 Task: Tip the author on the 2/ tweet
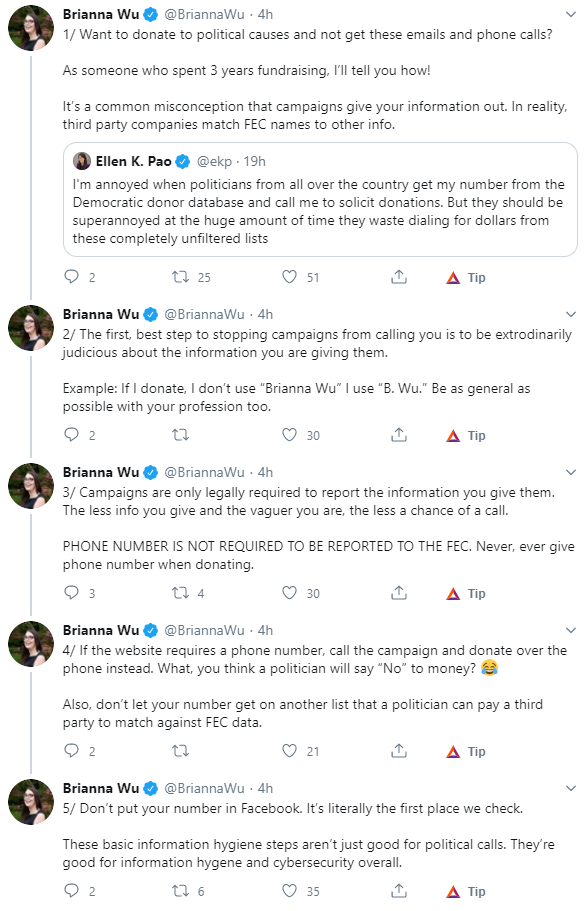click(466, 435)
